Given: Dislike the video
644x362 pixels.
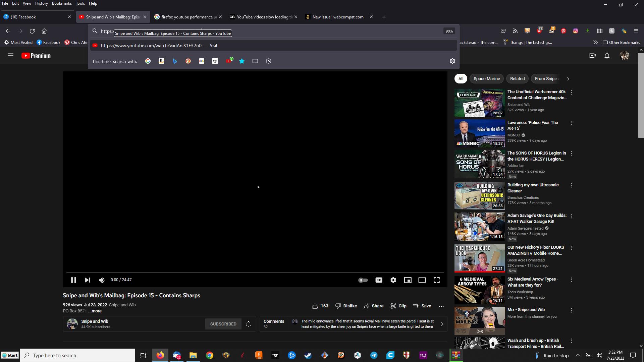Looking at the screenshot, I should [346, 306].
